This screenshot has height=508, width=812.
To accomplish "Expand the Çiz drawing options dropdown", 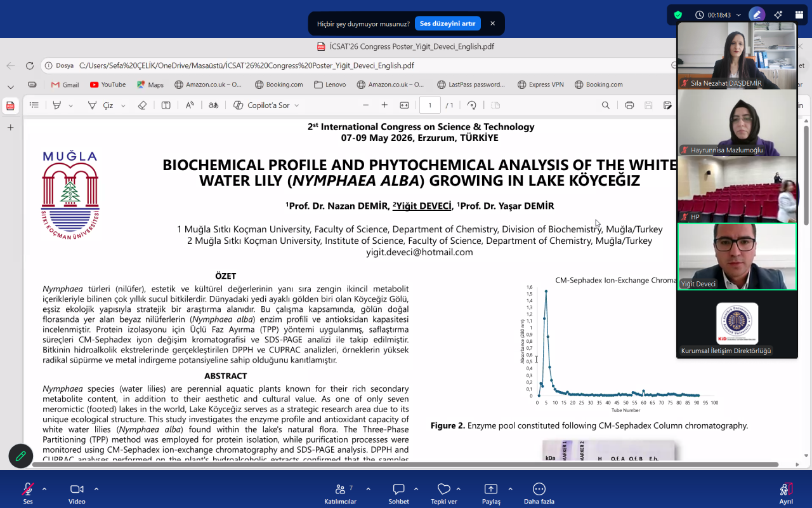I will 123,105.
